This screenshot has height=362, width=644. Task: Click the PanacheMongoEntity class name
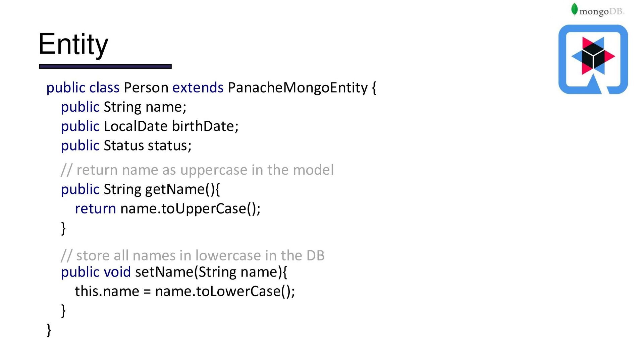298,88
